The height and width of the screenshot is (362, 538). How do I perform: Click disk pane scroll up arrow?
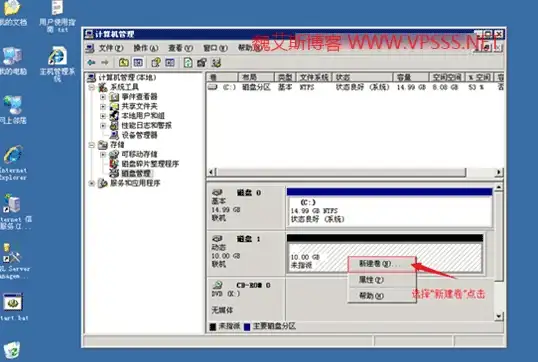499,187
